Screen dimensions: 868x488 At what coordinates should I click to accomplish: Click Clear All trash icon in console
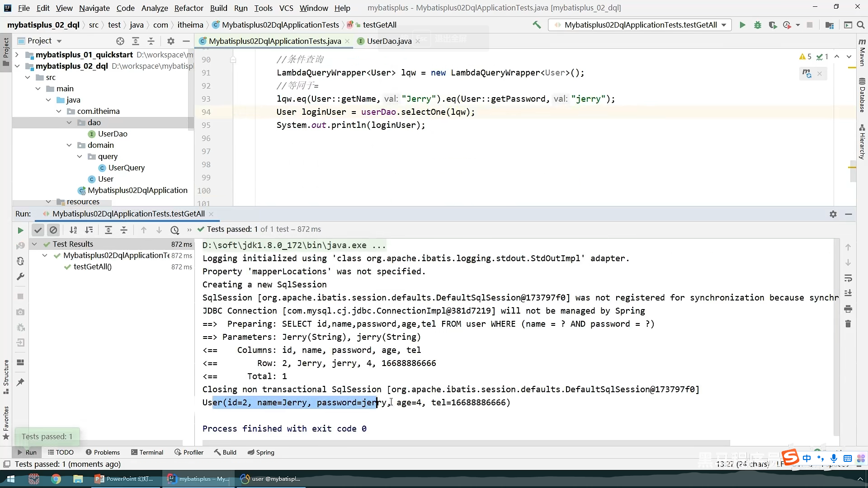pos(848,324)
